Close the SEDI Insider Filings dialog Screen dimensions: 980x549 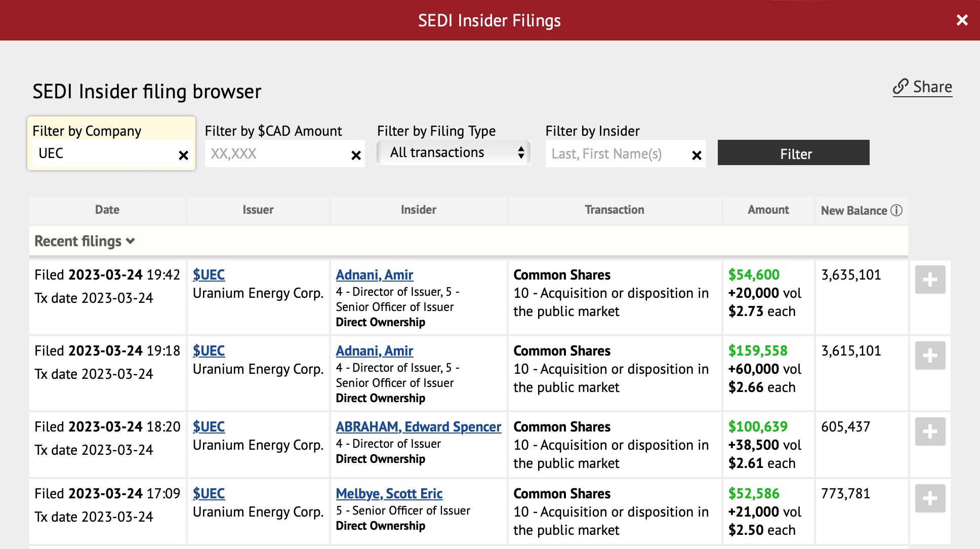(962, 20)
